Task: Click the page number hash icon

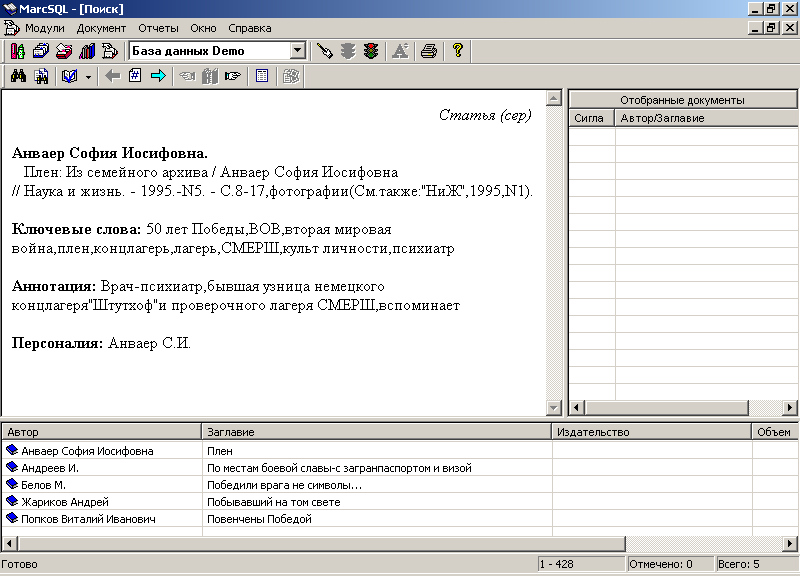Action: point(135,76)
